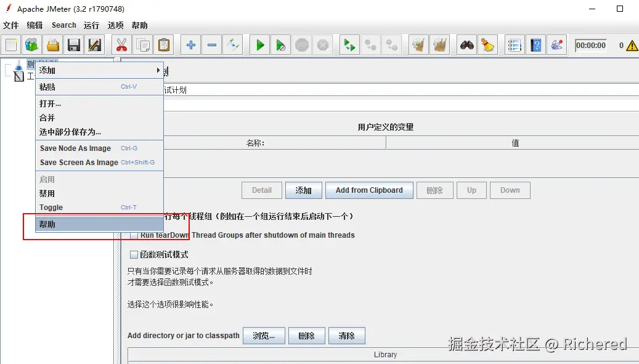This screenshot has width=639, height=364.
Task: Clear results with gear-and-broom icon
Action: (418, 45)
